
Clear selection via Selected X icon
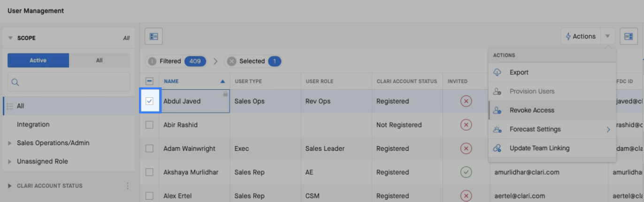point(231,61)
